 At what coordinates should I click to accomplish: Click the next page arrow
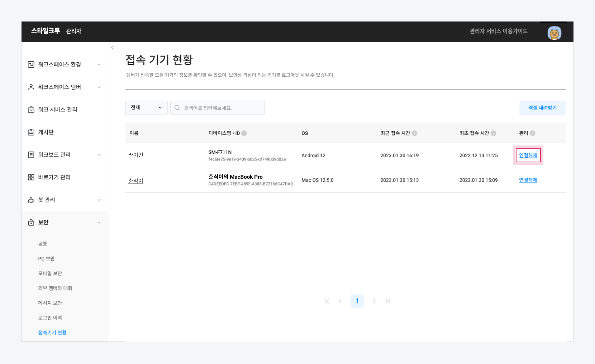pos(374,301)
